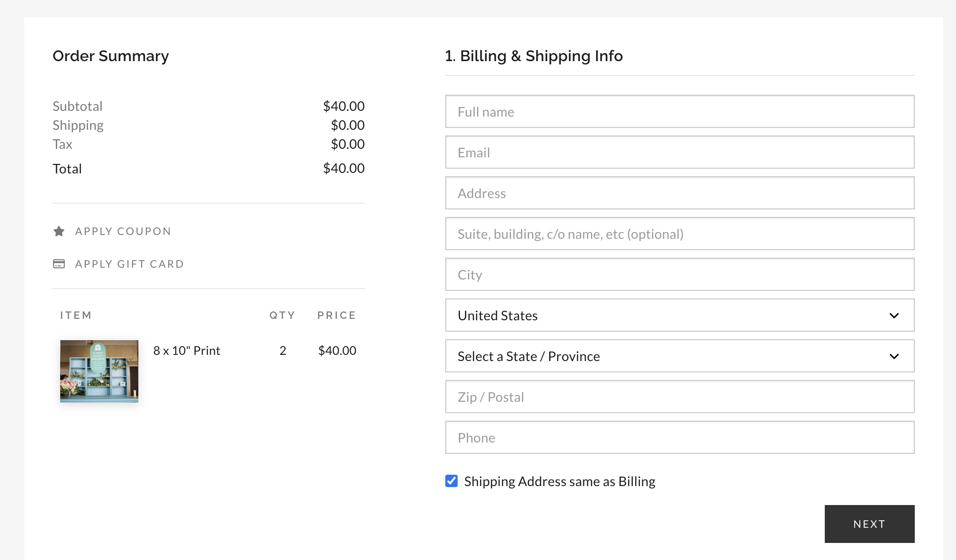Screen dimensions: 956x560
Task: Select the Address input field
Action: click(x=680, y=193)
